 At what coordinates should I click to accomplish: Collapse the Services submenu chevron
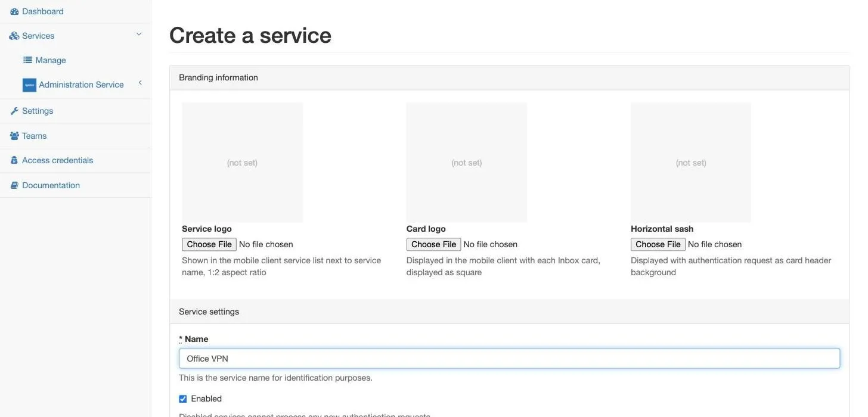[139, 35]
